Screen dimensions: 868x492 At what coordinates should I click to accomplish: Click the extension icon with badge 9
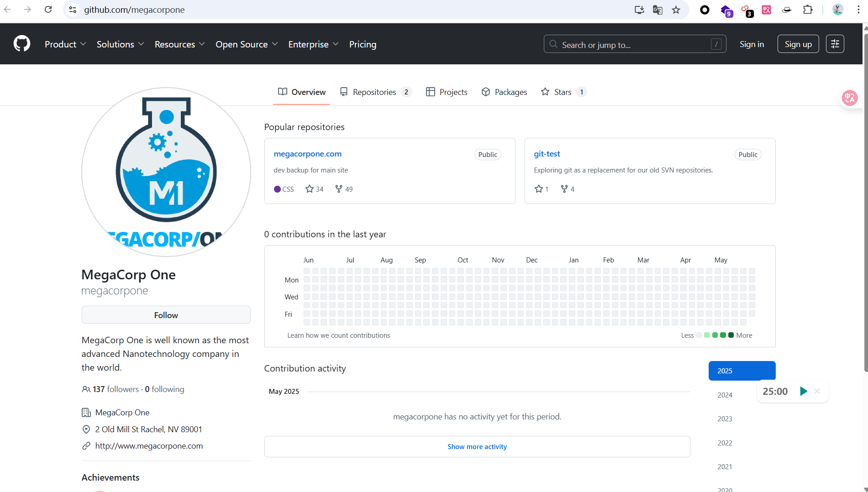coord(726,10)
